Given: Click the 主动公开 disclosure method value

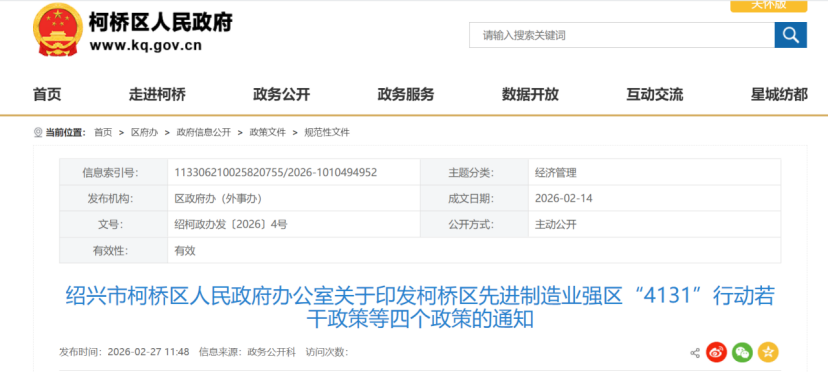Looking at the screenshot, I should (556, 225).
